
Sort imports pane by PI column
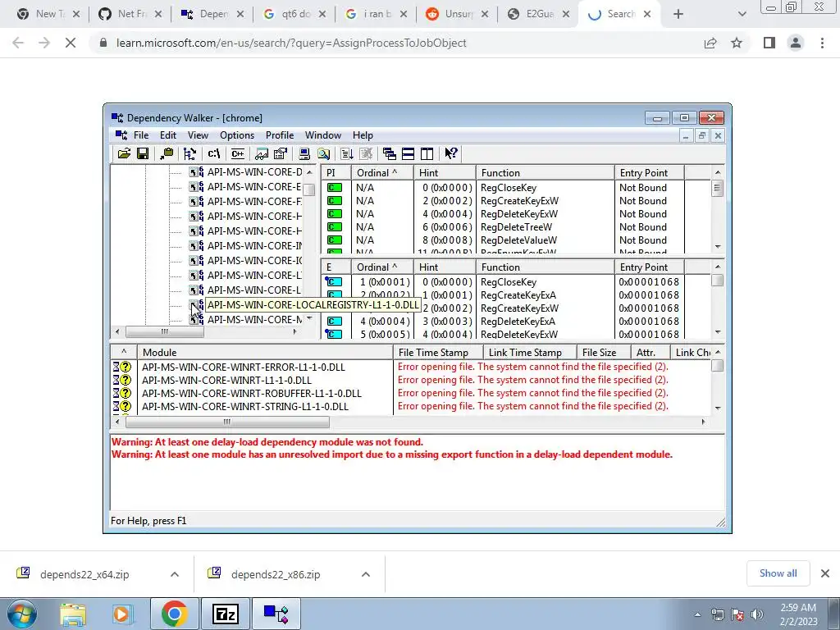(336, 173)
